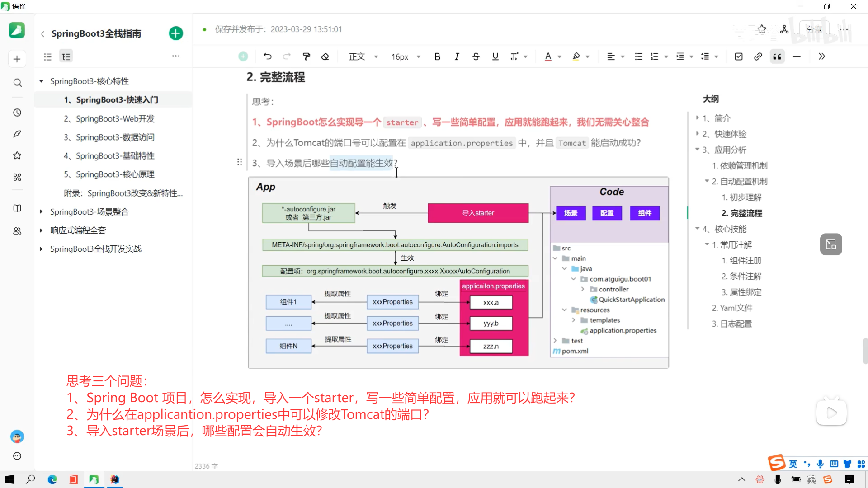Image resolution: width=868 pixels, height=488 pixels.
Task: Click the green new document plus button
Action: (176, 33)
